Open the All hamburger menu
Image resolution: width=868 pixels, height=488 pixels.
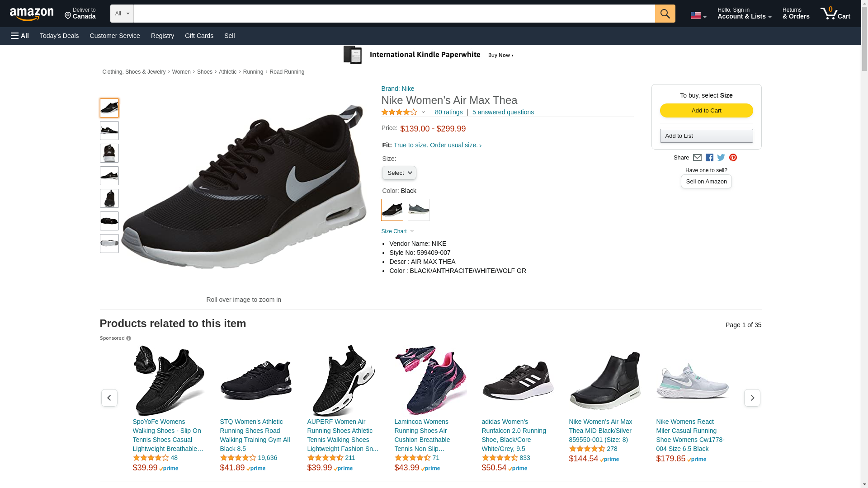pyautogui.click(x=20, y=36)
